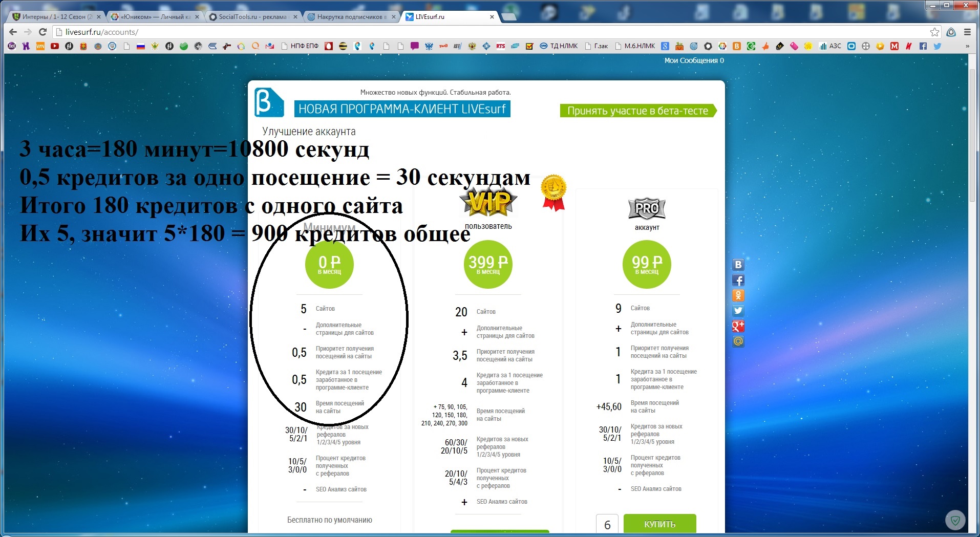980x537 pixels.
Task: Click the blue LIVEsurf beta logo
Action: (x=269, y=102)
